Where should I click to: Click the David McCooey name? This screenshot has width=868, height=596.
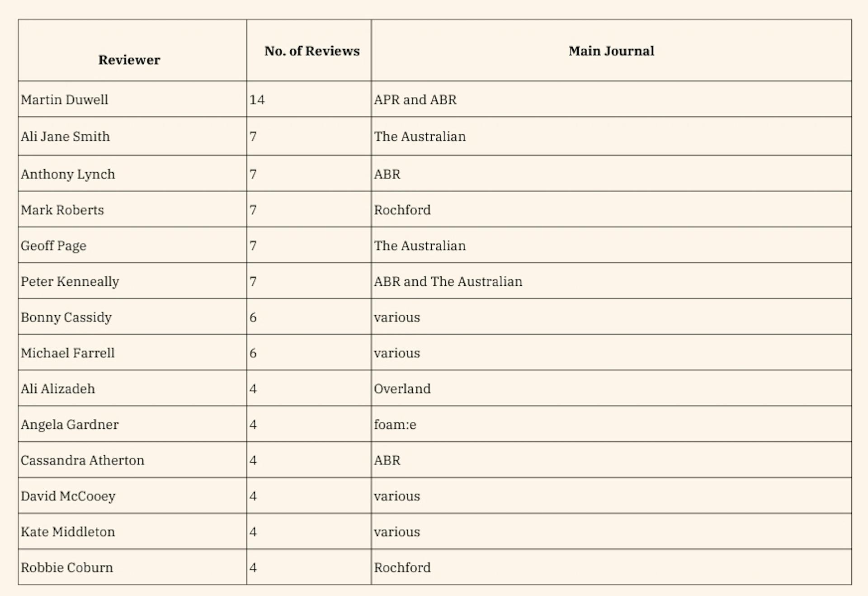pos(68,496)
